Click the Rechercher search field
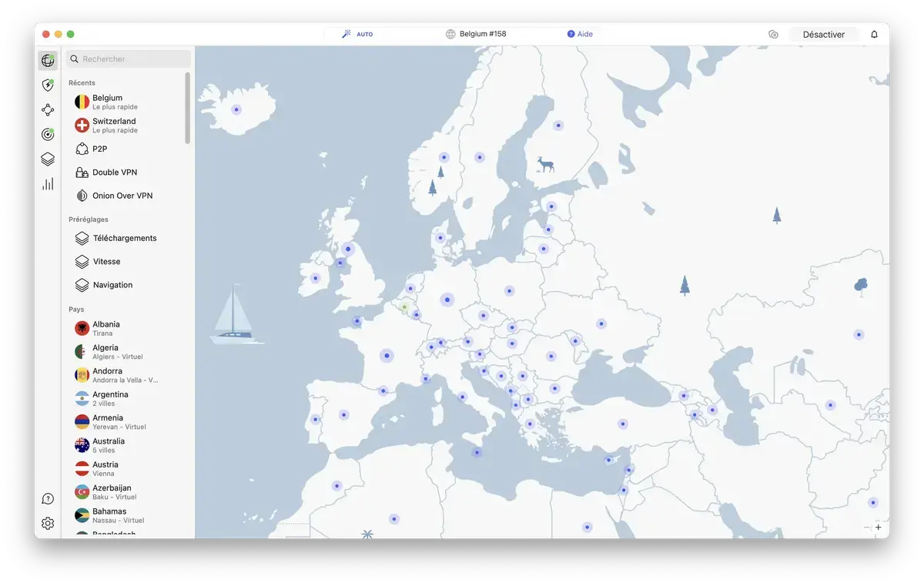Viewport: 924px width, 583px height. (x=128, y=59)
